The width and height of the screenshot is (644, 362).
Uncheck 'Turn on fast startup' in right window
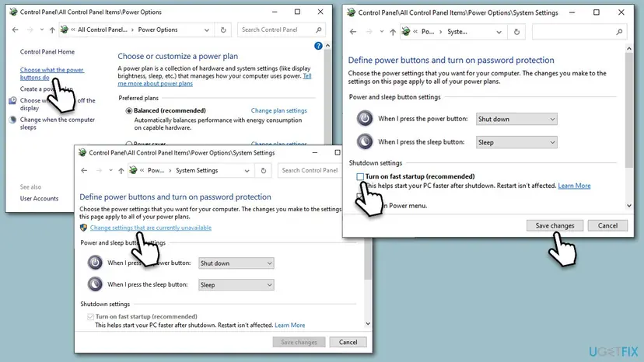pos(360,176)
